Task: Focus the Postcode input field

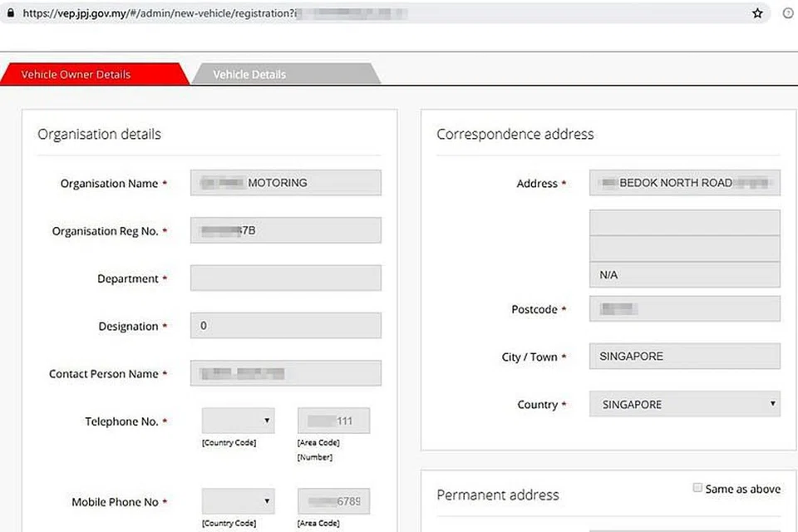Action: tap(684, 309)
